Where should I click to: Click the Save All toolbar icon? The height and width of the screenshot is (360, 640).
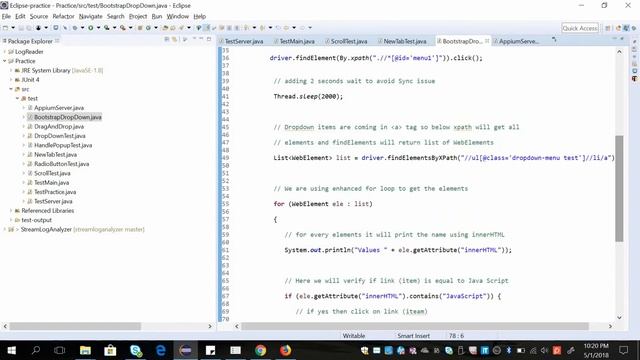pos(29,28)
